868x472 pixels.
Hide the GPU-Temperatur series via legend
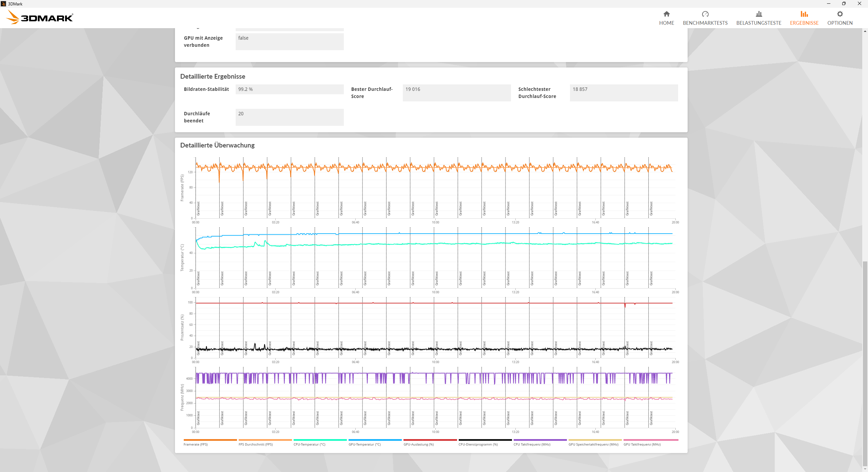[x=364, y=444]
